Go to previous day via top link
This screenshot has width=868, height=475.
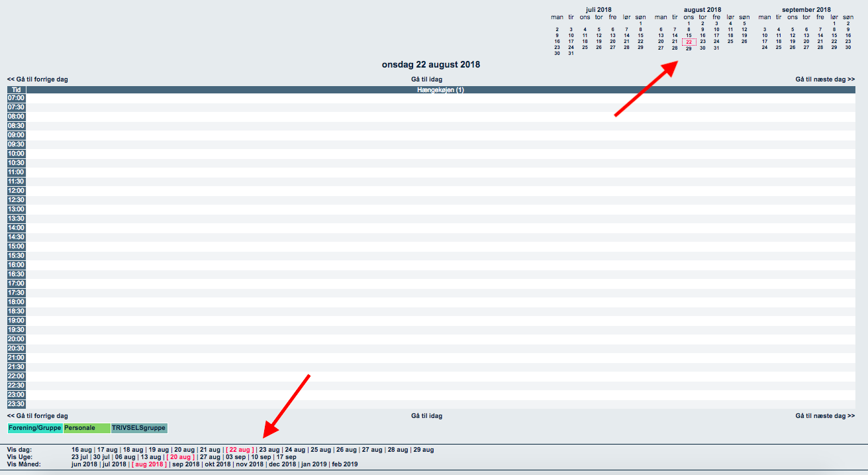point(37,79)
